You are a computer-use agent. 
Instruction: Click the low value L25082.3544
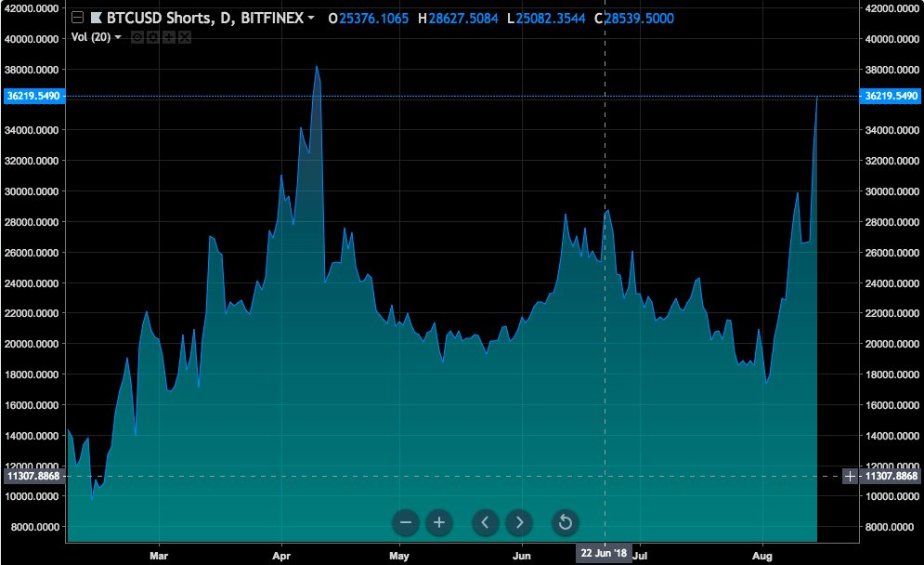pyautogui.click(x=546, y=19)
